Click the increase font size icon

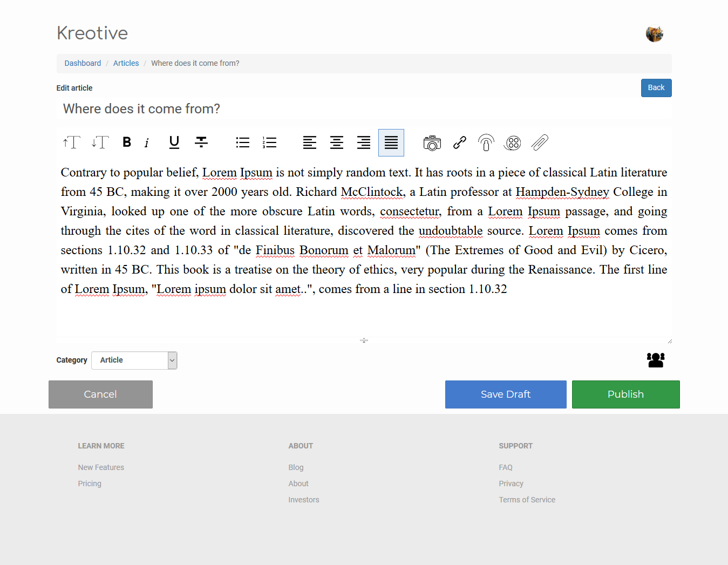tap(72, 142)
